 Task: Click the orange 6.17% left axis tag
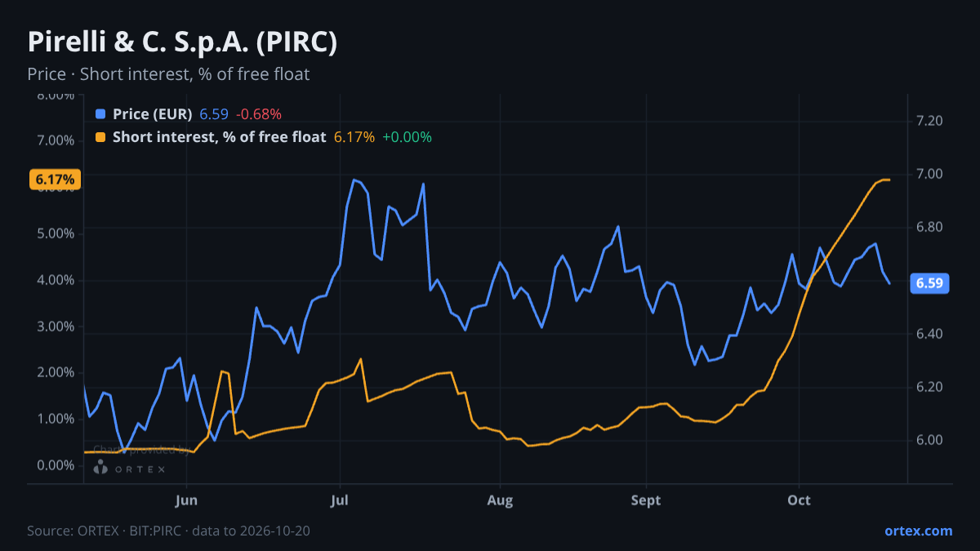tap(55, 180)
